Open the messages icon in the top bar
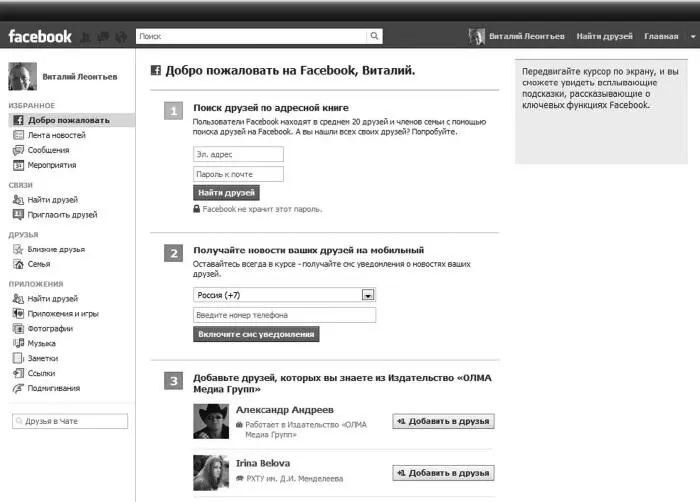Screen dimensions: 700x502 click(x=103, y=37)
